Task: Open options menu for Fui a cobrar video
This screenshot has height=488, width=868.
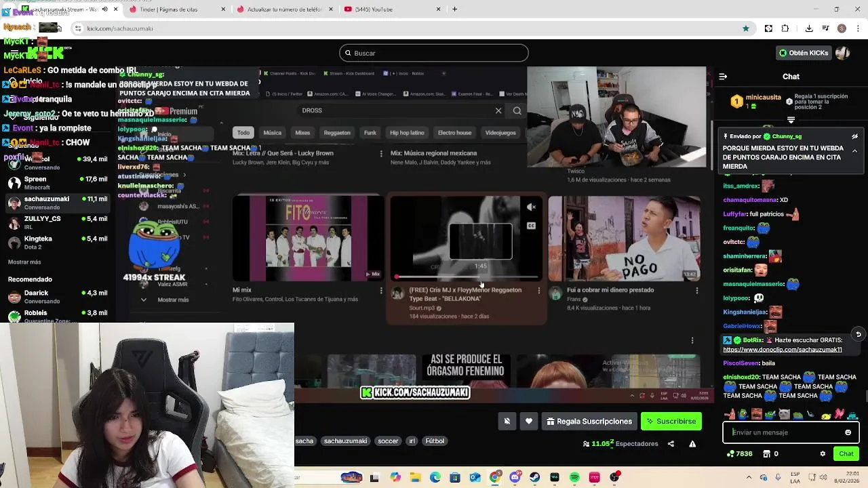Action: tap(696, 291)
